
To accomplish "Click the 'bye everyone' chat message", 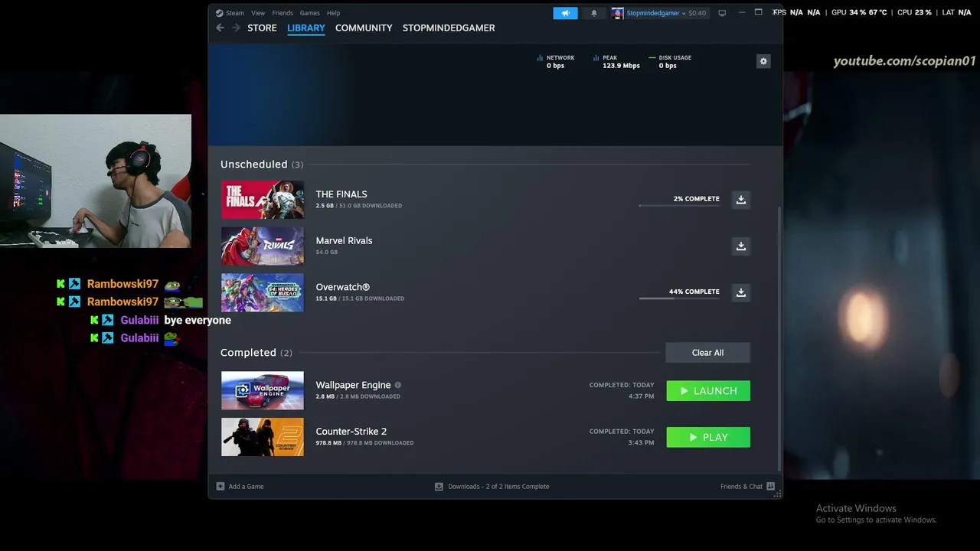I will (x=198, y=321).
